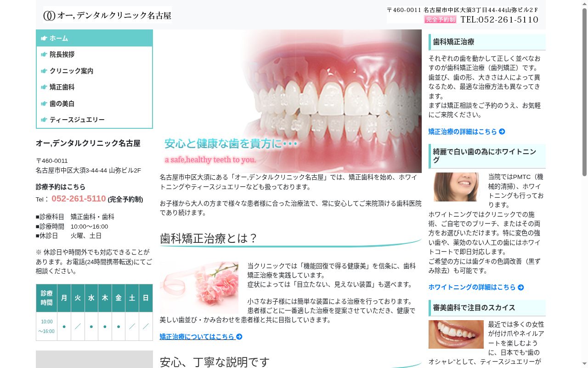The height and width of the screenshot is (368, 588).
Task: Click the 診療予約はこちら text in sidebar
Action: point(61,187)
